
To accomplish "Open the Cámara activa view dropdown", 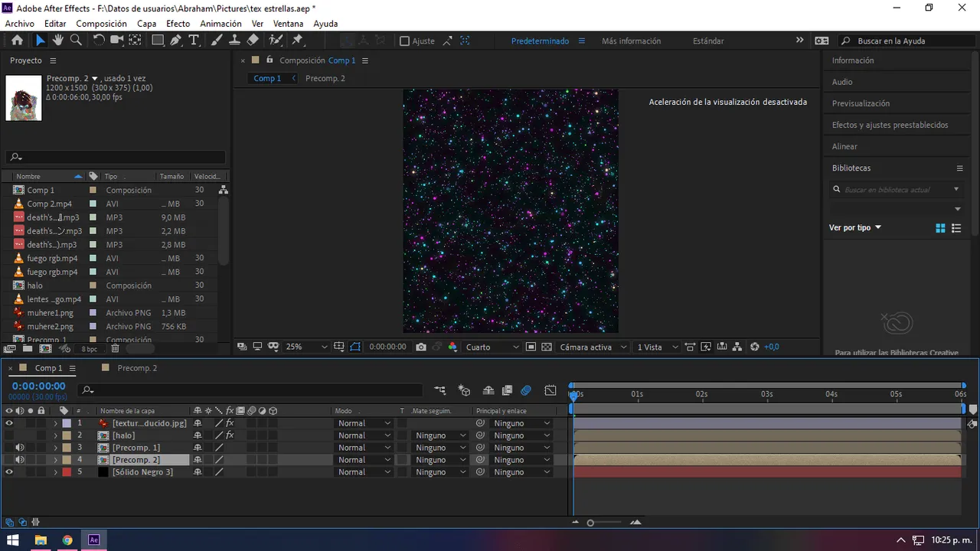I will (593, 347).
